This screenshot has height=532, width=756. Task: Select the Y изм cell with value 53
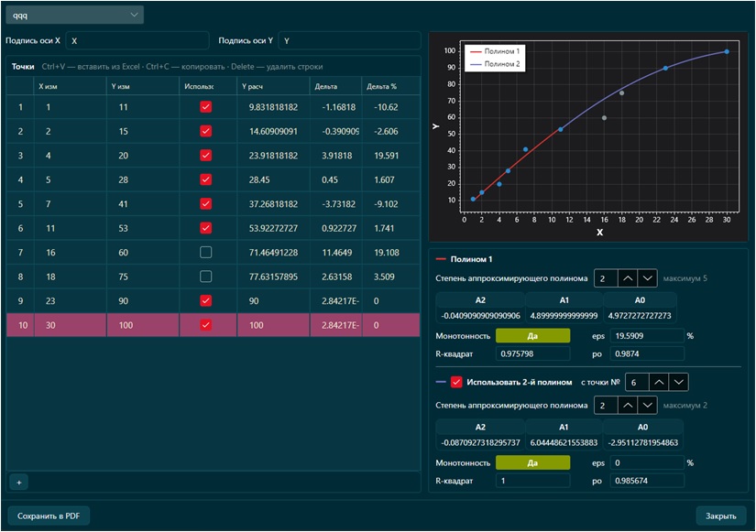143,228
